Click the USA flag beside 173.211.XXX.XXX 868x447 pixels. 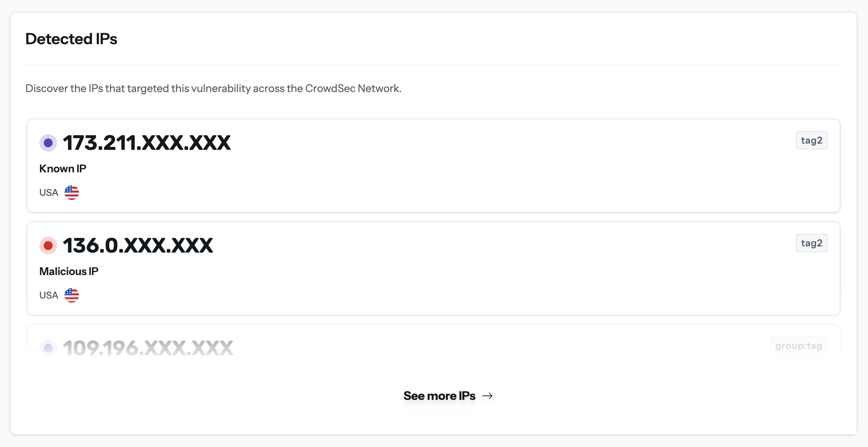coord(71,192)
